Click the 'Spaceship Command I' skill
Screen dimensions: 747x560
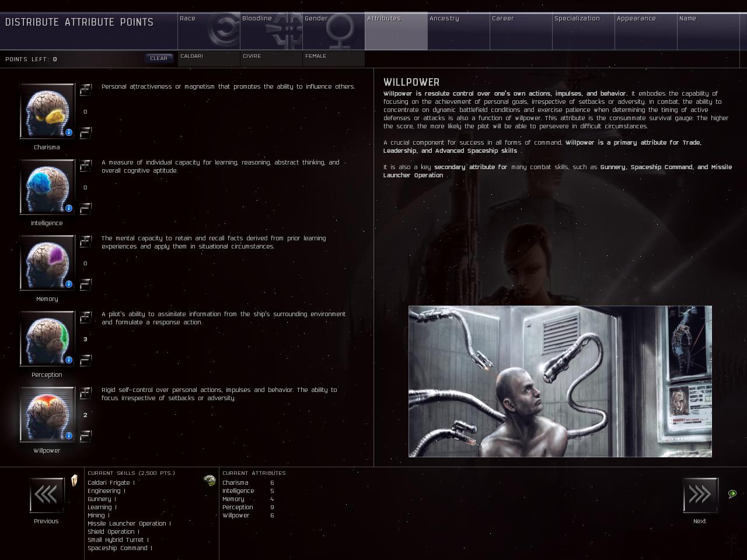pos(120,548)
